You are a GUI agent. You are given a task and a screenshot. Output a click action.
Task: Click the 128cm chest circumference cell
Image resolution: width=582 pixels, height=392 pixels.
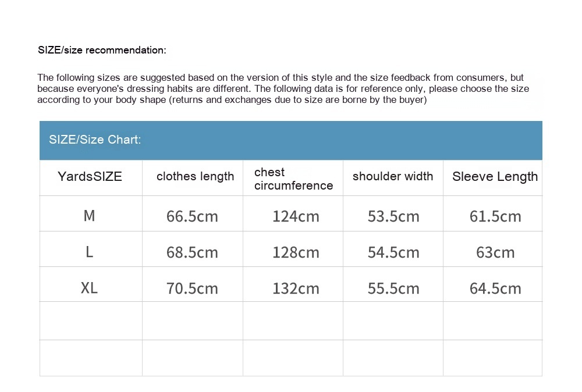[296, 252]
